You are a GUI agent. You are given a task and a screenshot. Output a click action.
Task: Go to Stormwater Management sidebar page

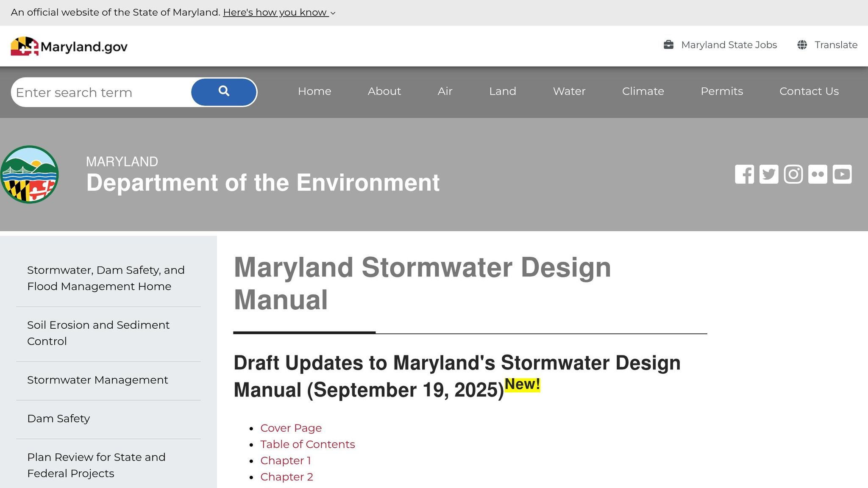pyautogui.click(x=97, y=380)
